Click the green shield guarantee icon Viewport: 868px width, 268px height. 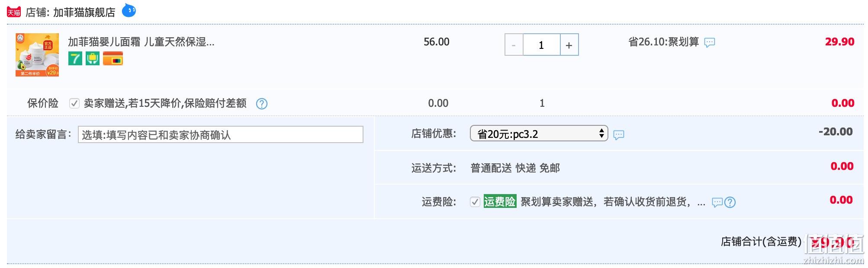93,58
